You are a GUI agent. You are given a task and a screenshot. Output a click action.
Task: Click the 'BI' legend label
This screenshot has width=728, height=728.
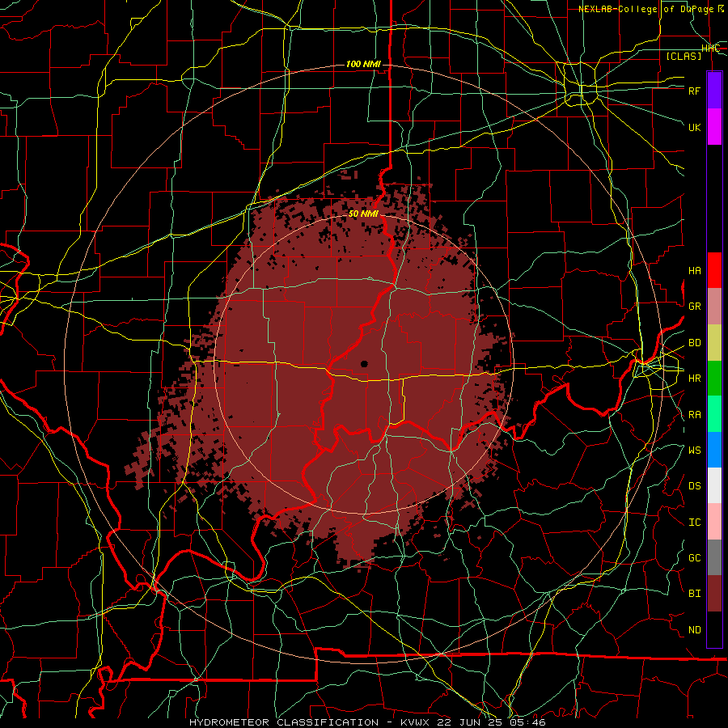(694, 594)
